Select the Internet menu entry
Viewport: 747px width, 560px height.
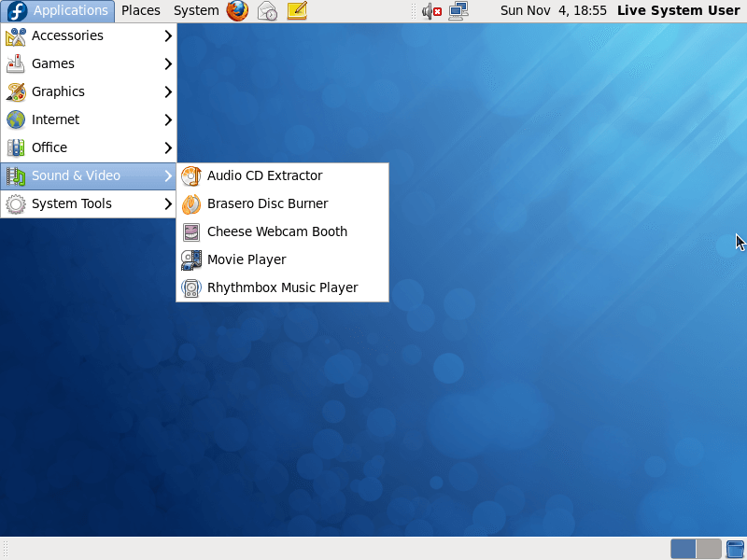click(89, 120)
